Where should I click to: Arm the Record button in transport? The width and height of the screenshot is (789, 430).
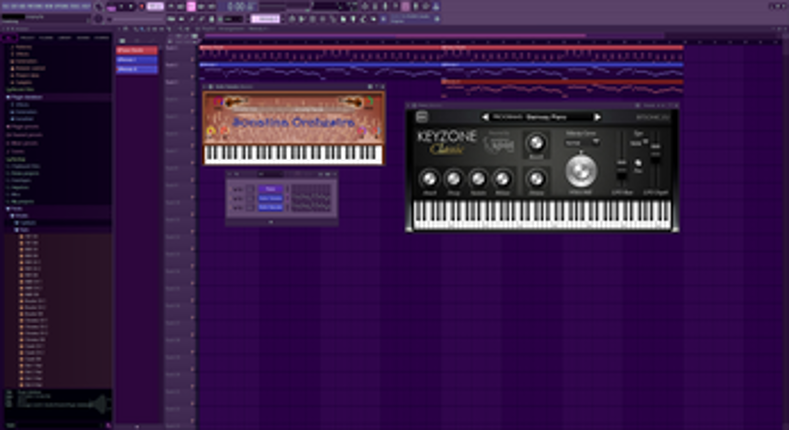pyautogui.click(x=142, y=7)
